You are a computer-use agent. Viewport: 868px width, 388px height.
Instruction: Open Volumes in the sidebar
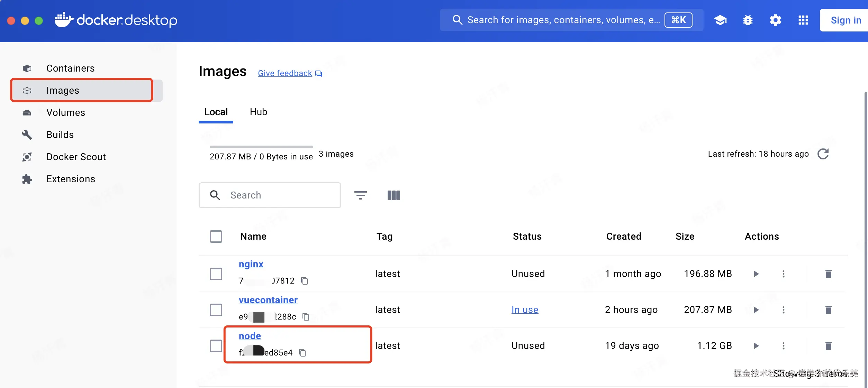tap(87, 113)
